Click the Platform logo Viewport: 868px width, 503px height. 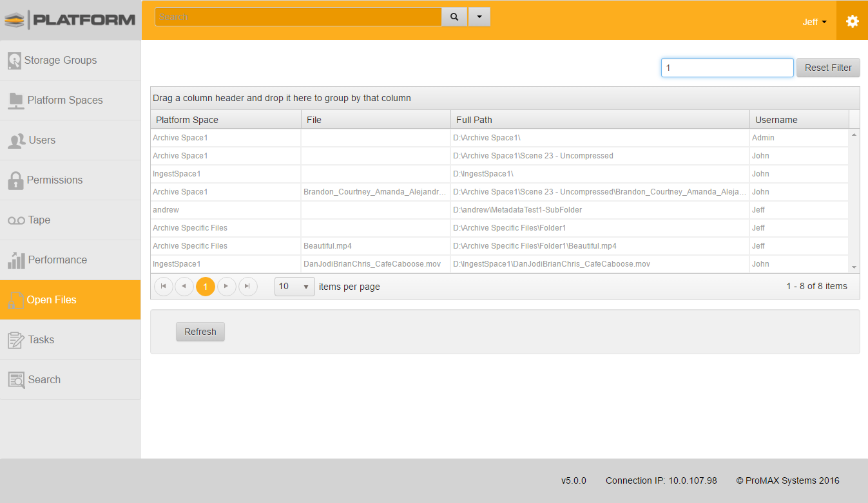(70, 19)
